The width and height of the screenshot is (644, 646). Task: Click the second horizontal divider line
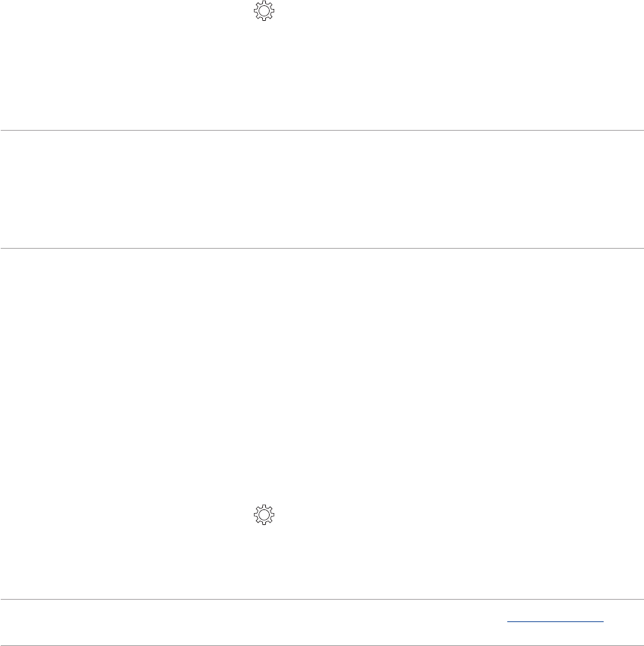pos(322,248)
